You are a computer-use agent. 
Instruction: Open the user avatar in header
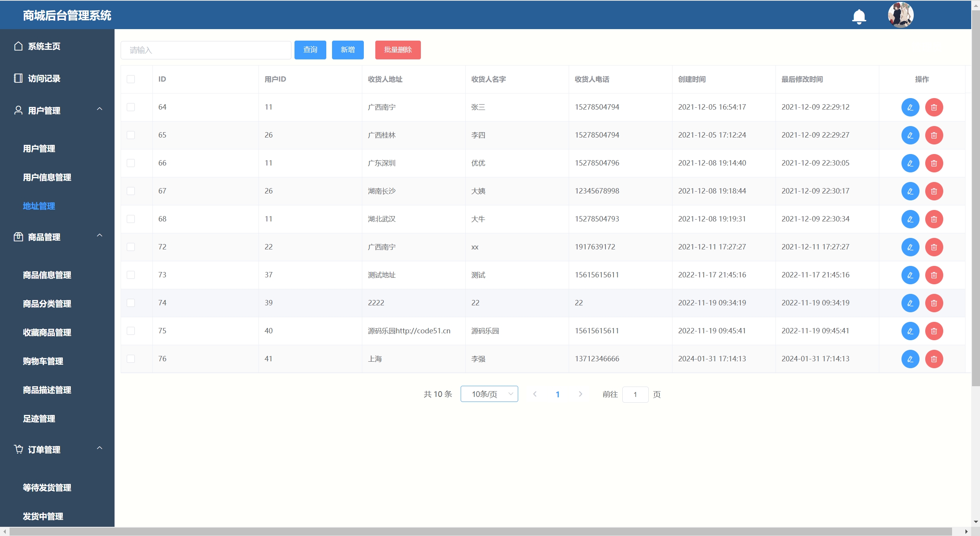[x=900, y=15]
